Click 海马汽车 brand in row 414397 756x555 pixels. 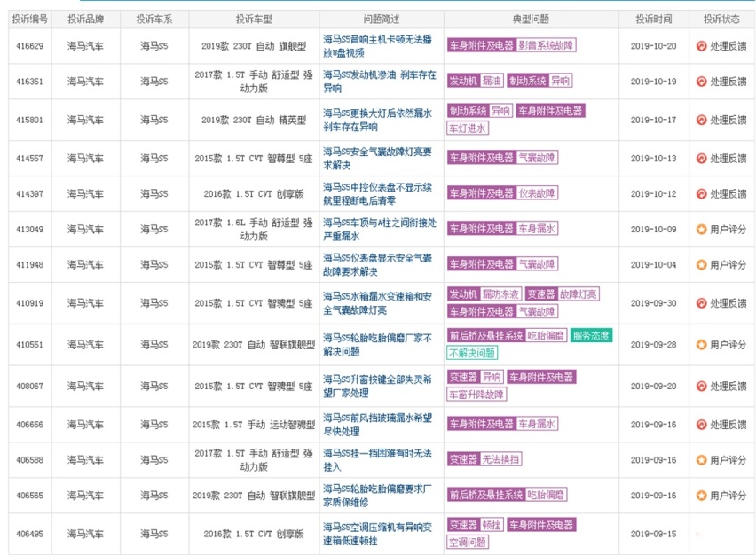[85, 193]
